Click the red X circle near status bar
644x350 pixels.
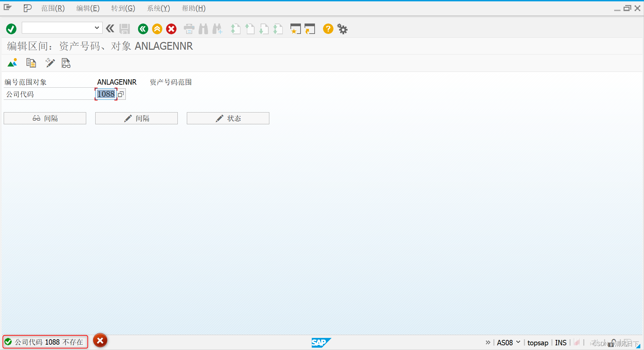100,341
